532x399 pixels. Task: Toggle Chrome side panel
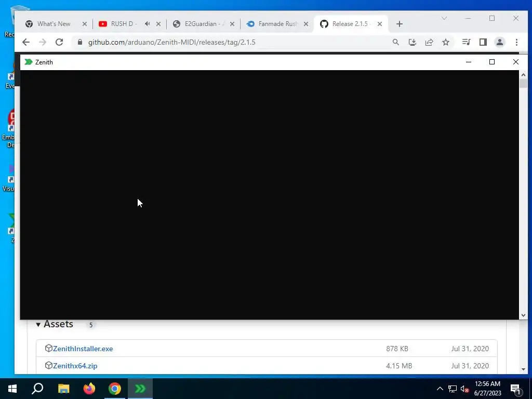tap(483, 42)
